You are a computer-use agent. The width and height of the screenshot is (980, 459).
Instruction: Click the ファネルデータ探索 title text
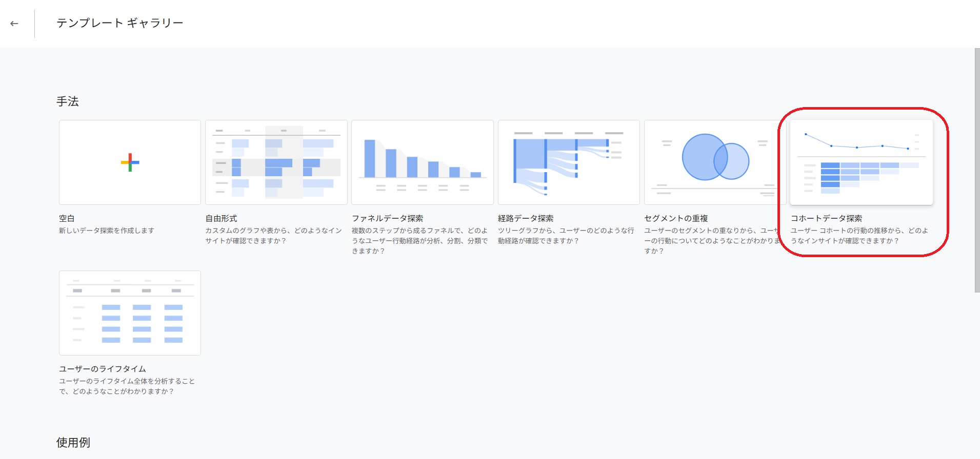pos(387,218)
